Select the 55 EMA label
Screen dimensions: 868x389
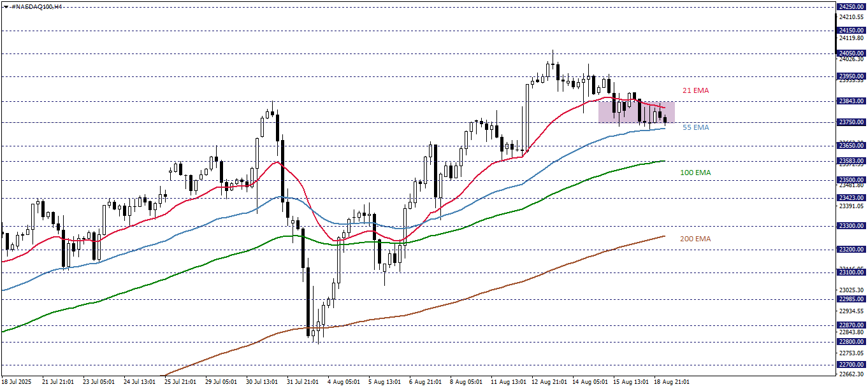click(x=695, y=127)
